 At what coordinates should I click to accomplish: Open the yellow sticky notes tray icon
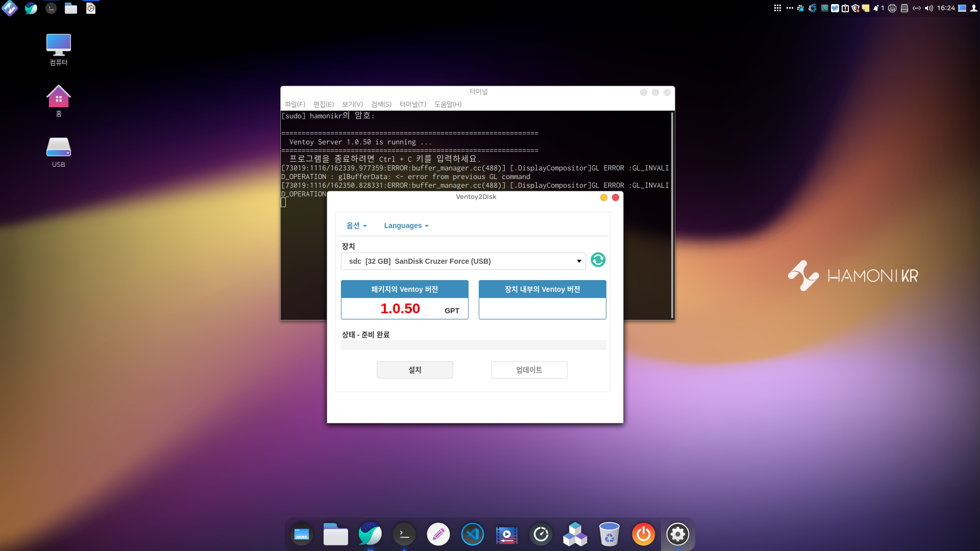coord(866,8)
